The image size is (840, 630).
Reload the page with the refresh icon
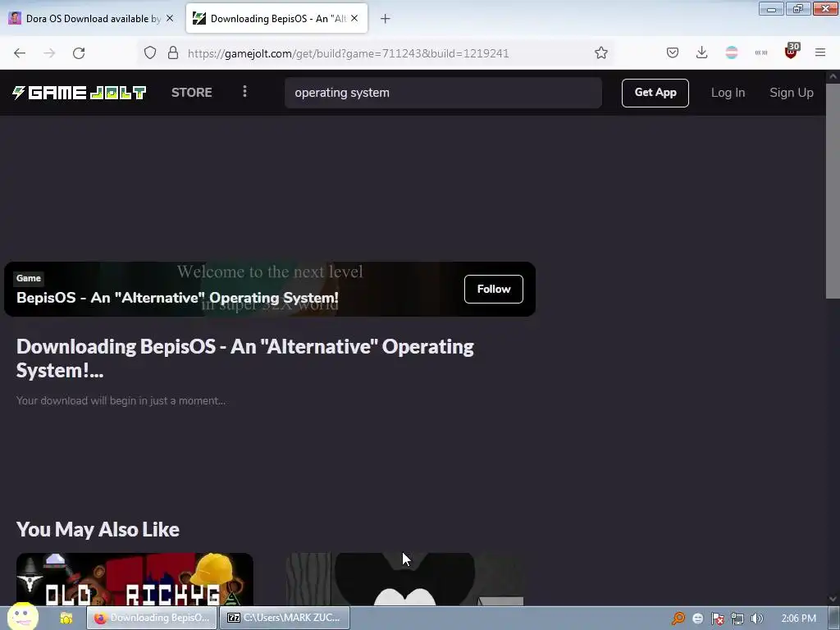pyautogui.click(x=79, y=53)
